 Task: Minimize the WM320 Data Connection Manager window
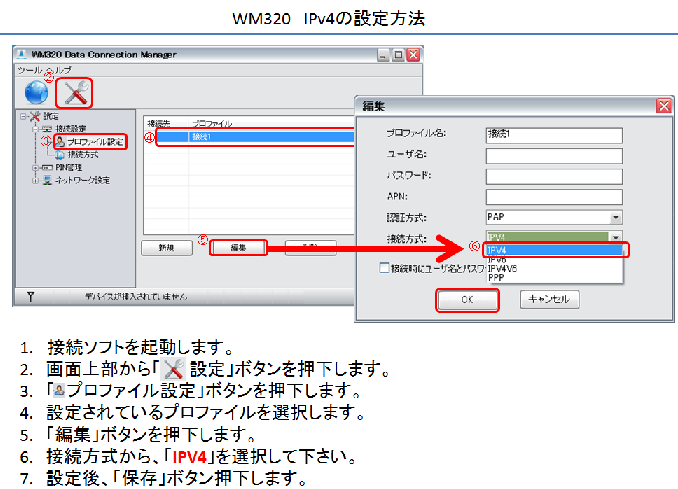pyautogui.click(x=383, y=55)
